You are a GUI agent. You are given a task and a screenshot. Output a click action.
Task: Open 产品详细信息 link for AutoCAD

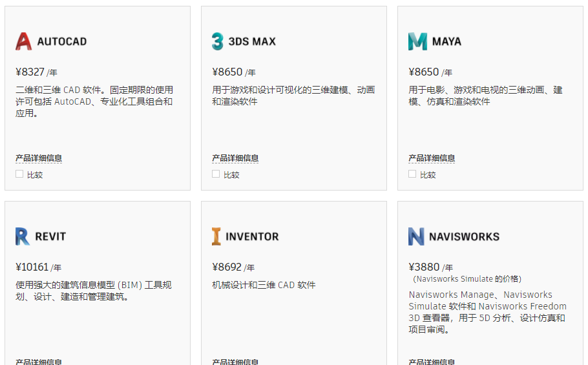[39, 158]
